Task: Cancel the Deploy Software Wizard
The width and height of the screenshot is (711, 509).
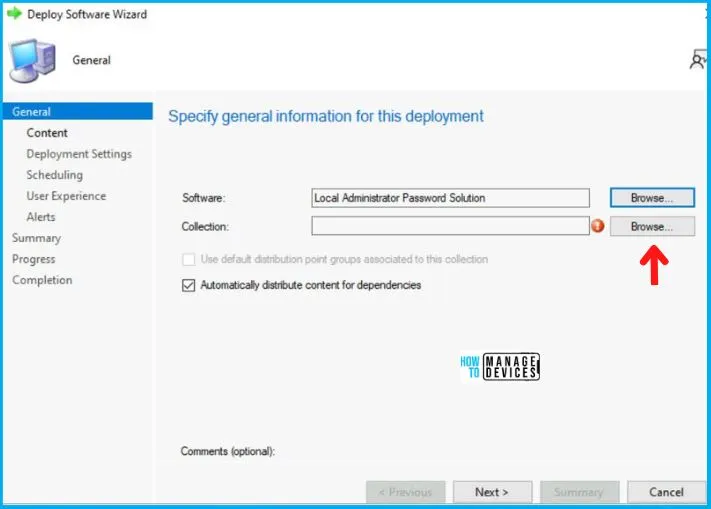Action: [665, 492]
